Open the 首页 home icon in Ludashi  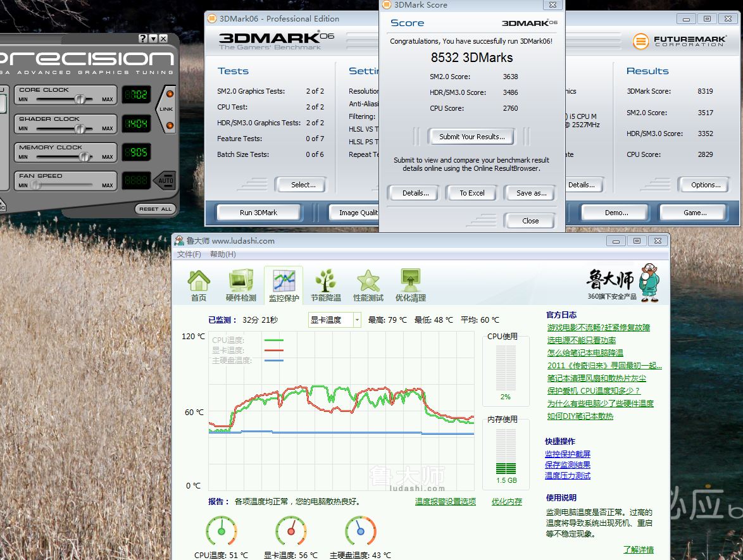click(x=199, y=285)
